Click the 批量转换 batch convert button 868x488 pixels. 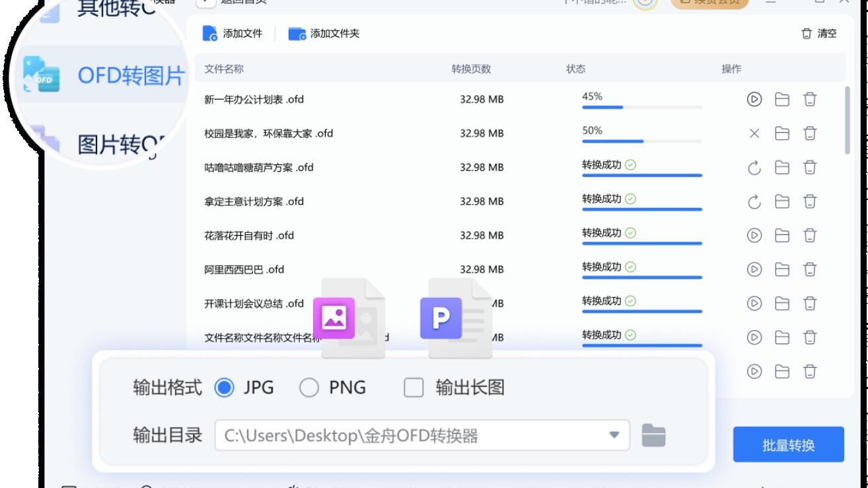pyautogui.click(x=788, y=446)
